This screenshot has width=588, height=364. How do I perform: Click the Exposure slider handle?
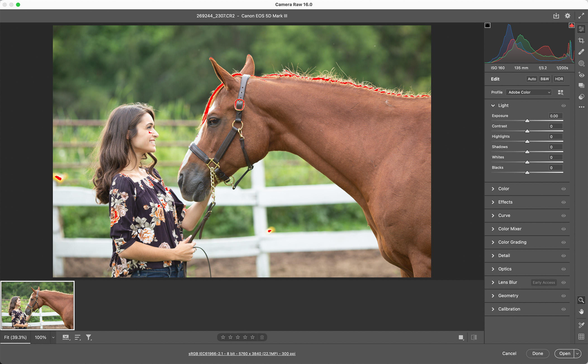tap(527, 121)
